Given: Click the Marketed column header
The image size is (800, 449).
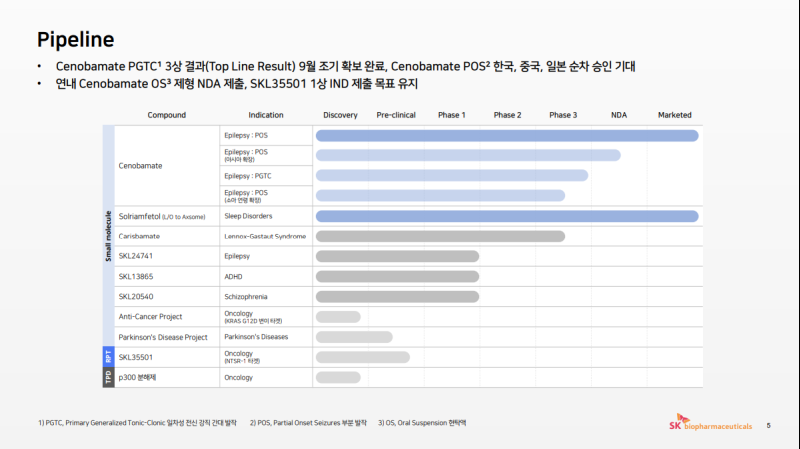Looking at the screenshot, I should coord(674,115).
